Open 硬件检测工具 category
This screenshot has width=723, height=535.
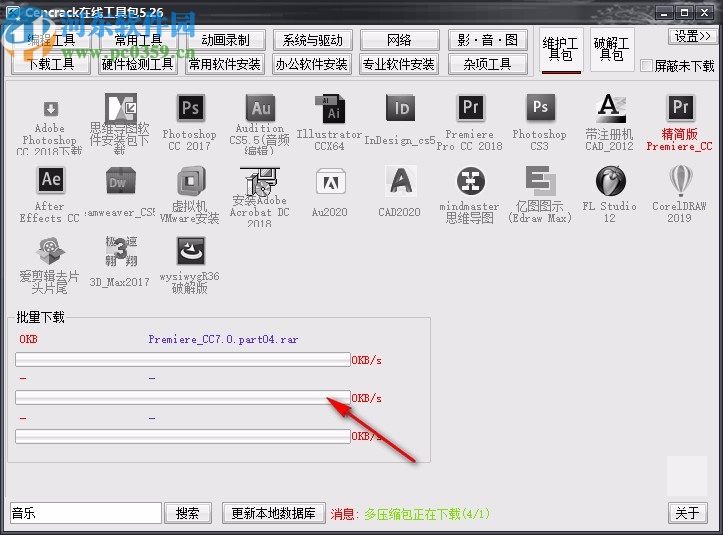[138, 64]
